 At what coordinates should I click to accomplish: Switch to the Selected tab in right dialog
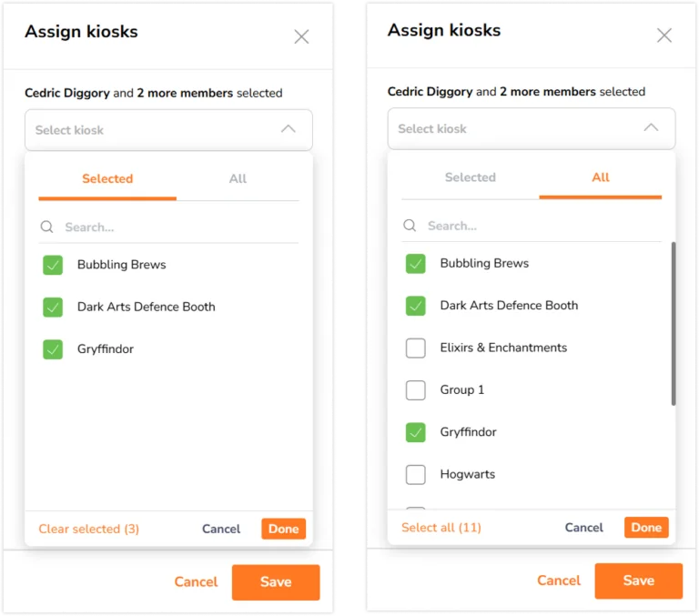tap(471, 177)
